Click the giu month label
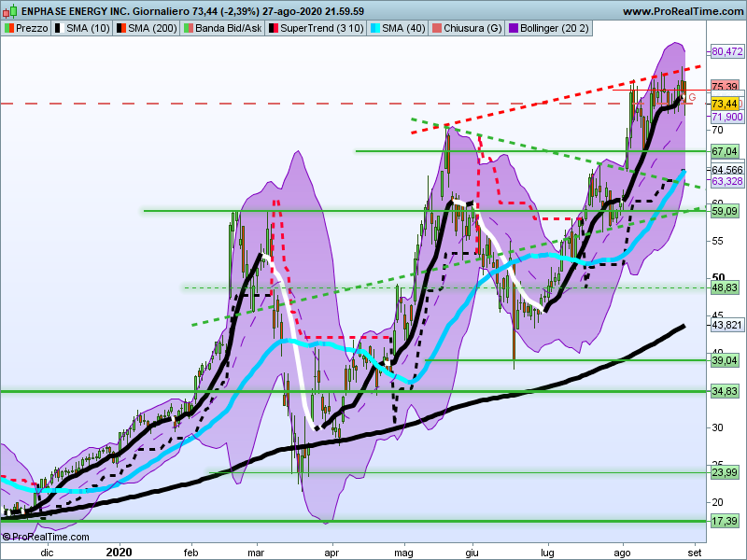 pyautogui.click(x=472, y=553)
